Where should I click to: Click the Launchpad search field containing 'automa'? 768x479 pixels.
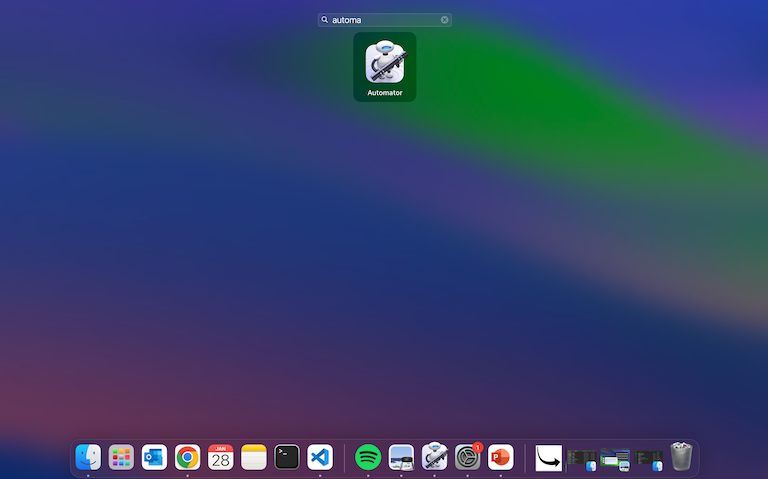click(x=384, y=20)
